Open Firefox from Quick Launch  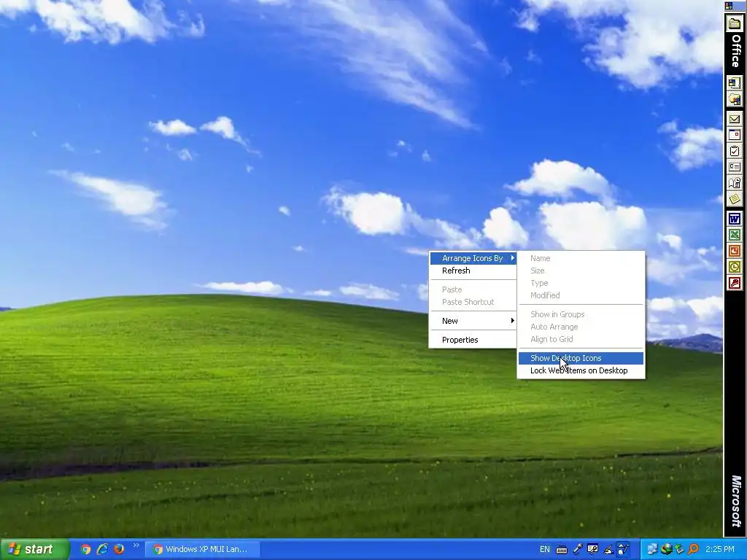click(x=119, y=549)
